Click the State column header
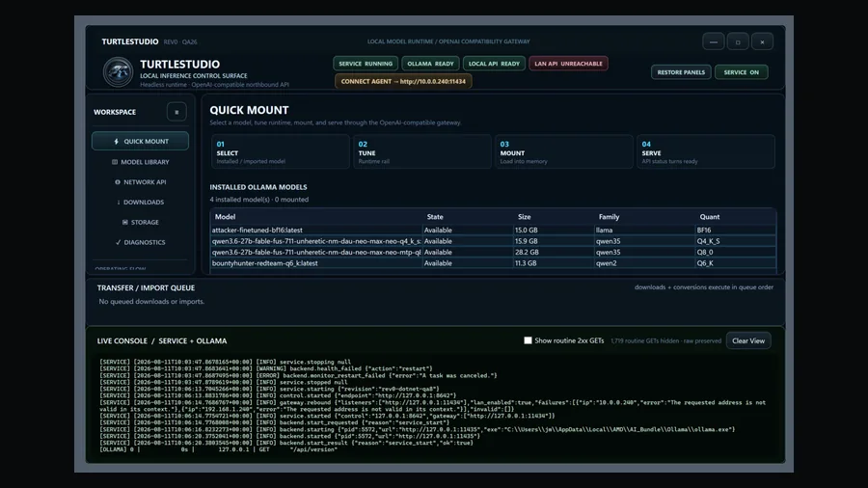The image size is (868, 488). click(435, 217)
